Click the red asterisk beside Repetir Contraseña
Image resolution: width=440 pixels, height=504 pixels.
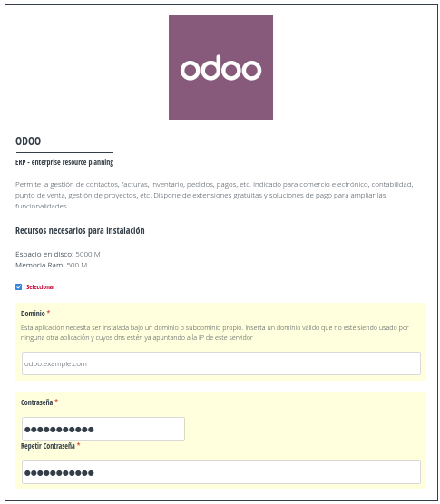click(x=79, y=444)
